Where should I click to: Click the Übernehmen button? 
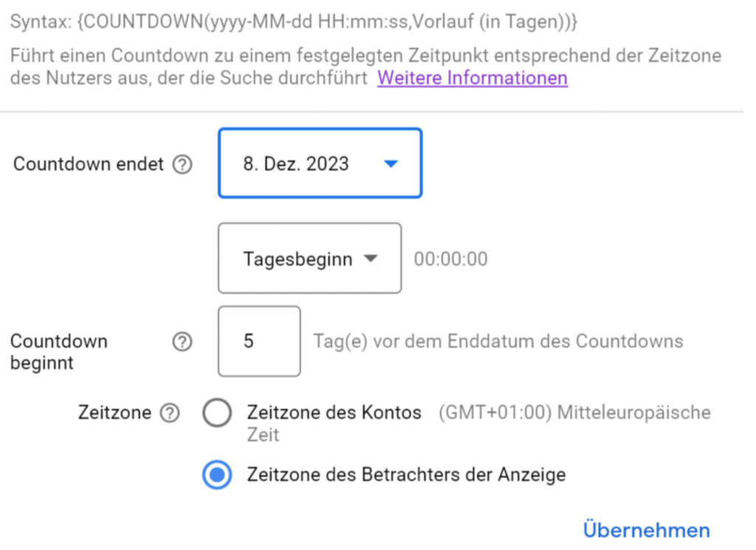pos(646,529)
